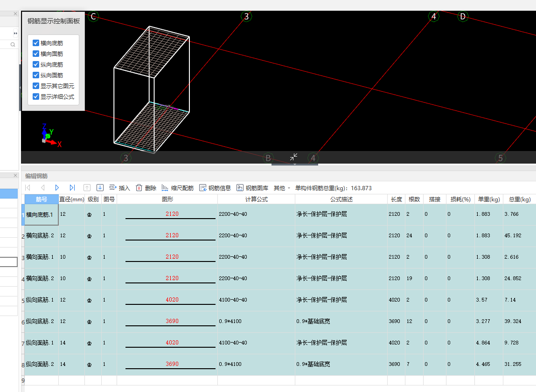
Task: Go to previous rebar record
Action: 43,188
